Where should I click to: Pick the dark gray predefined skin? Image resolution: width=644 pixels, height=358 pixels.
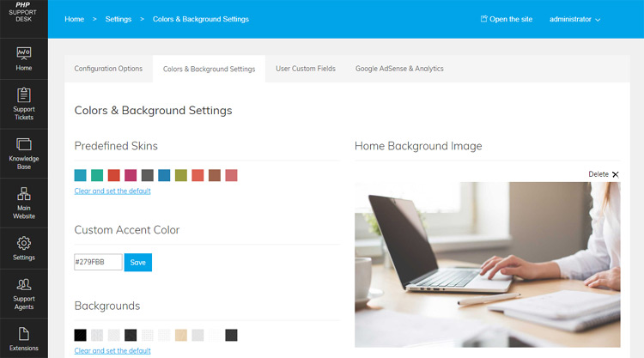click(x=148, y=175)
